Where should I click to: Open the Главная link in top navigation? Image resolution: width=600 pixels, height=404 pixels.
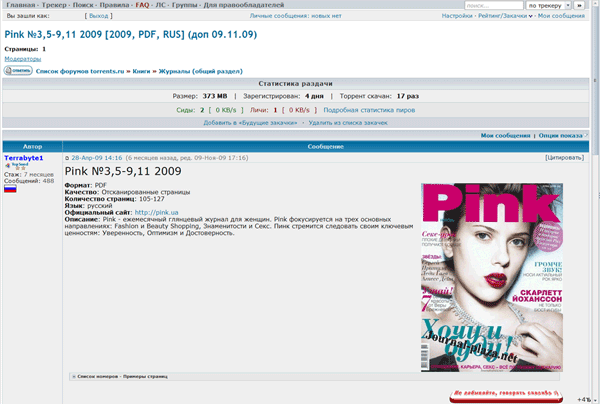coord(21,5)
